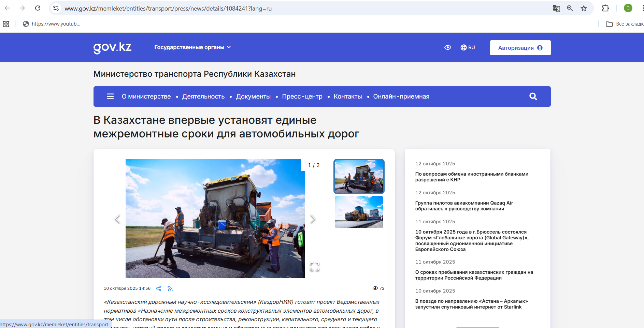
Task: Toggle accessibility eye mode for visually impaired
Action: [x=448, y=47]
